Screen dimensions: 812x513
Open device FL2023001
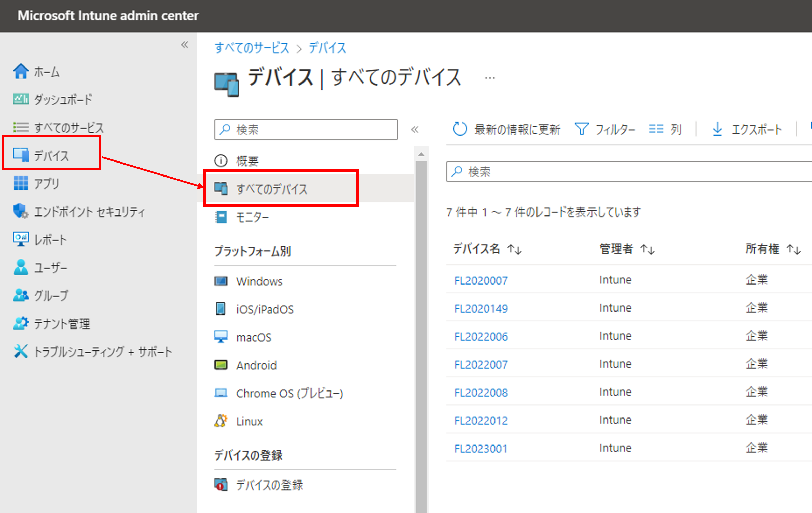pos(481,448)
